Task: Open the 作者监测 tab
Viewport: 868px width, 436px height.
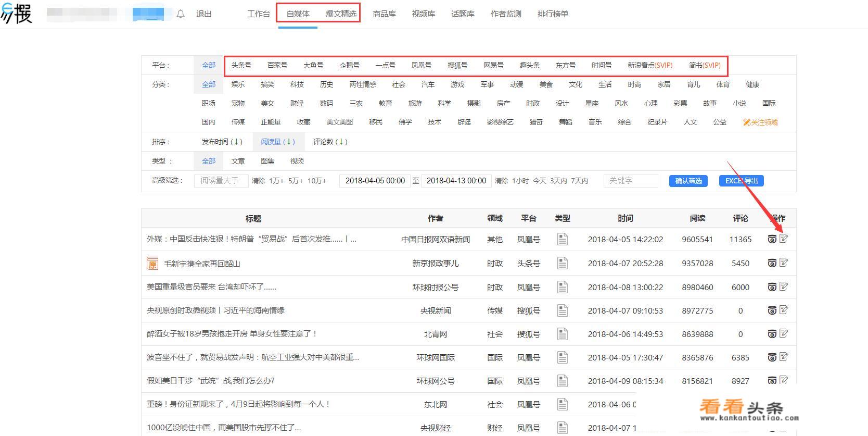Action: 506,14
